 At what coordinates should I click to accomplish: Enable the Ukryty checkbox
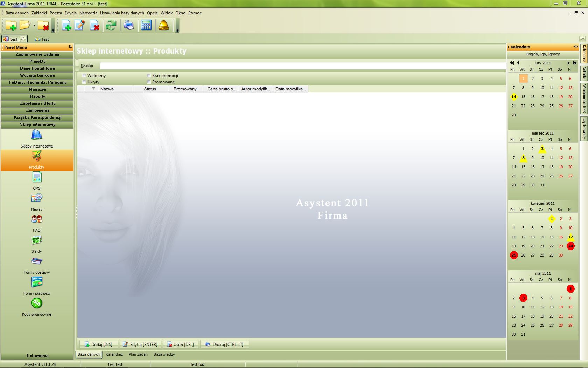(x=84, y=82)
